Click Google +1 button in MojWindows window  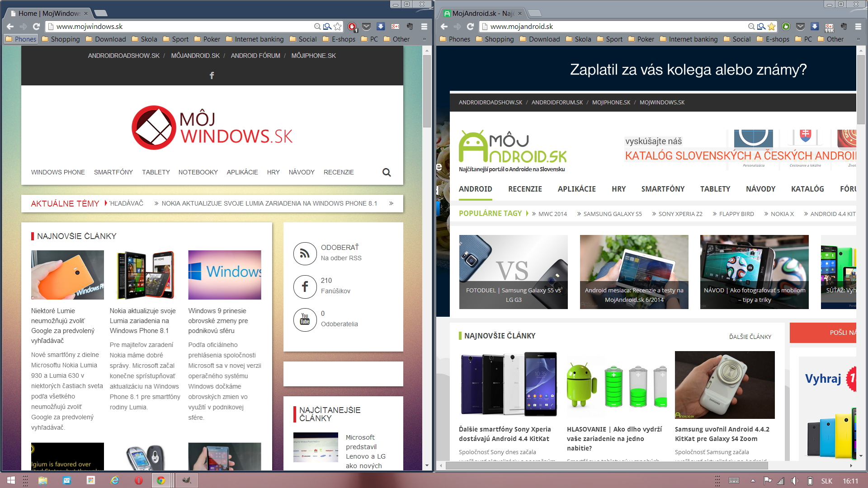396,27
